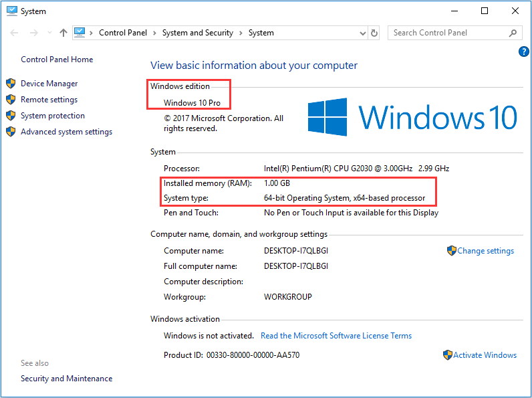
Task: Expand chevron after Control Panel breadcrumb
Action: [x=154, y=33]
